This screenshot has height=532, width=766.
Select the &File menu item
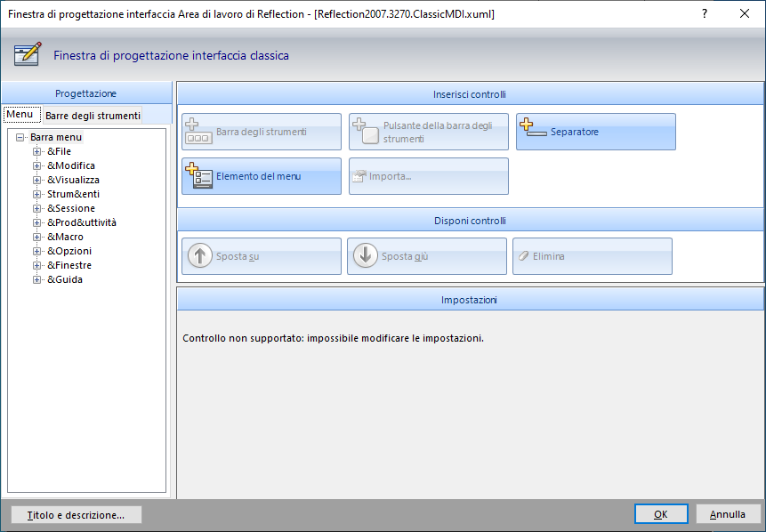59,151
